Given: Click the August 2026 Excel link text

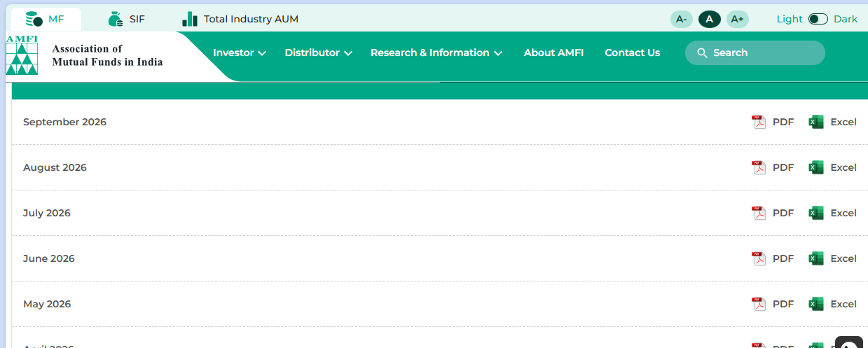Looking at the screenshot, I should (843, 167).
